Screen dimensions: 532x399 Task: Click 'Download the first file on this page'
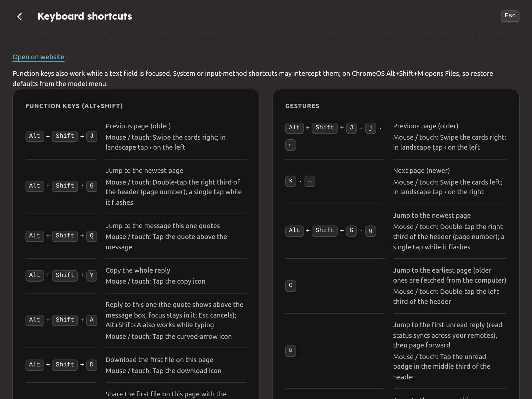159,360
